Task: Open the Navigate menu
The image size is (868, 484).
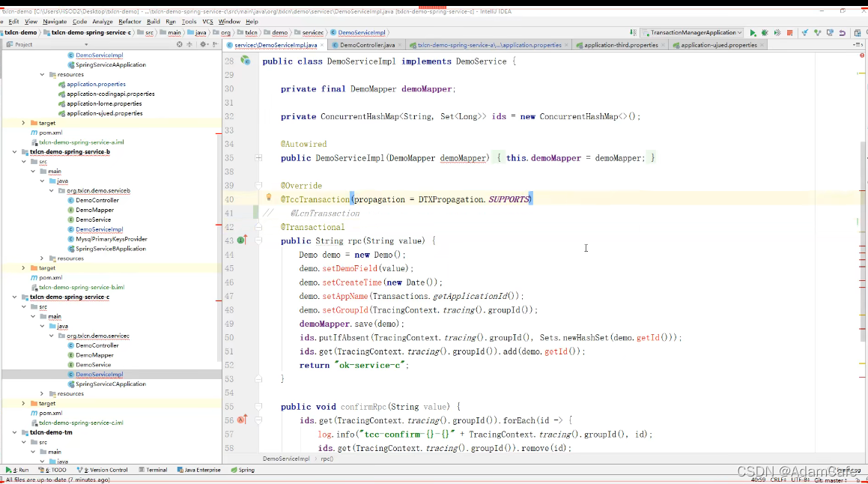Action: 55,22
